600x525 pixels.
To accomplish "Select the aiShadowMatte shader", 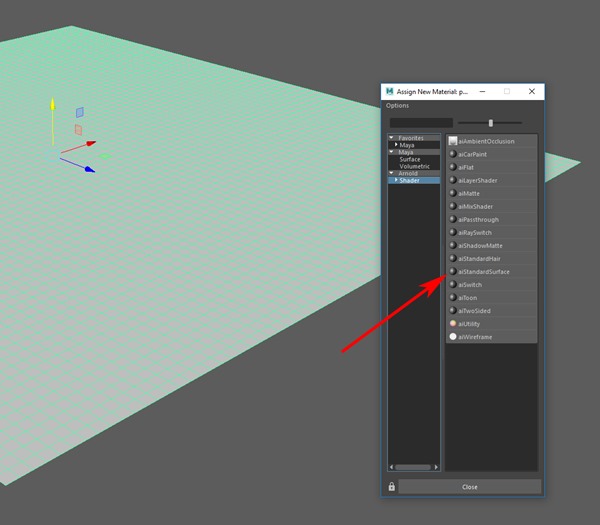I will click(x=492, y=245).
